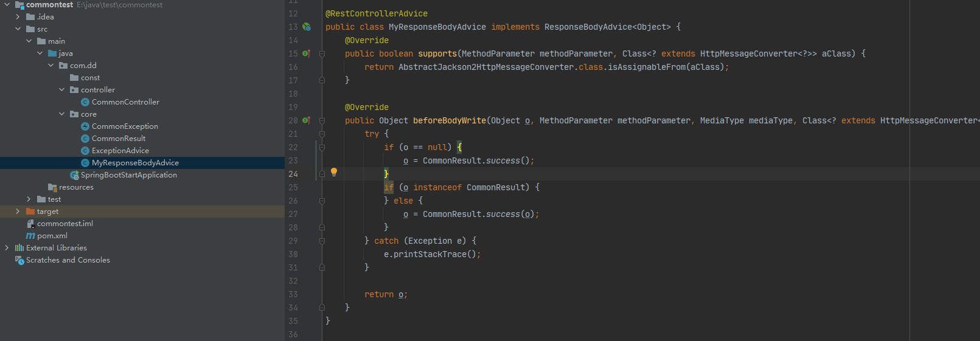Click the yellow intention light bulb
The width and height of the screenshot is (980, 341).
[x=333, y=172]
